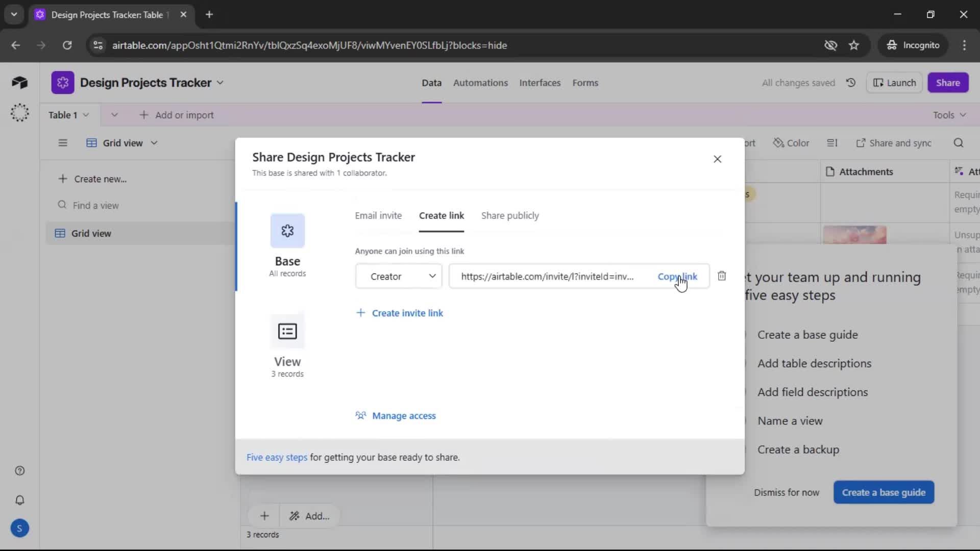Click Create new... in the sidebar
The width and height of the screenshot is (980, 551).
pyautogui.click(x=92, y=179)
